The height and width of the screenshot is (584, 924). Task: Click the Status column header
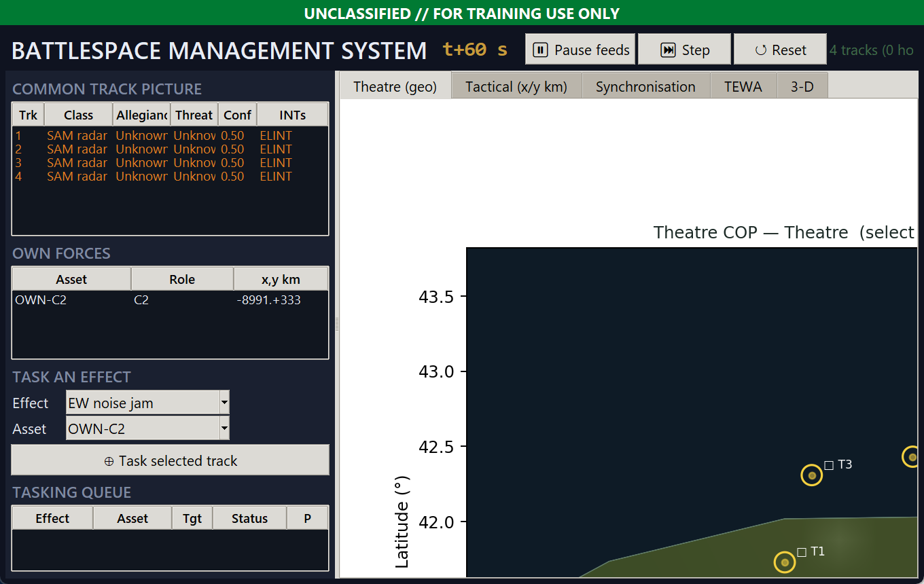coord(250,518)
